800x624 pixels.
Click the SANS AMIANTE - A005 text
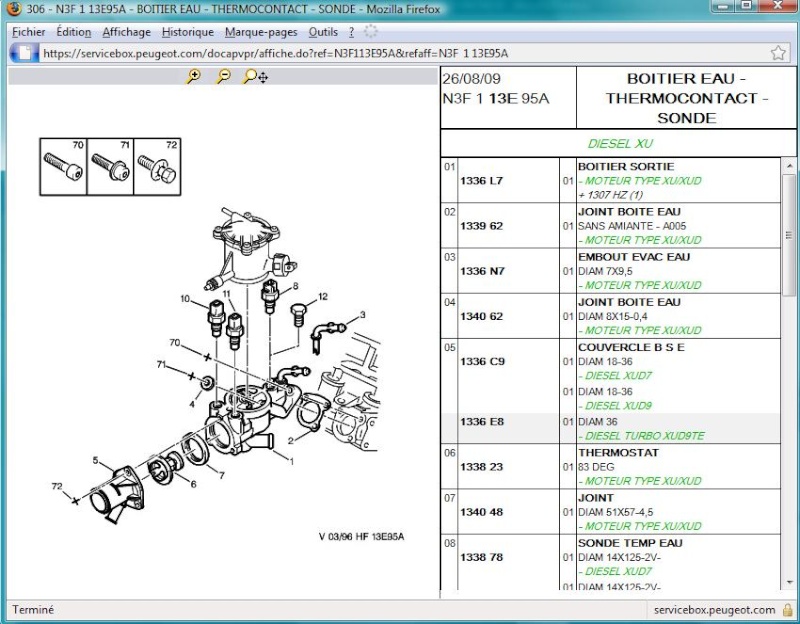click(632, 226)
